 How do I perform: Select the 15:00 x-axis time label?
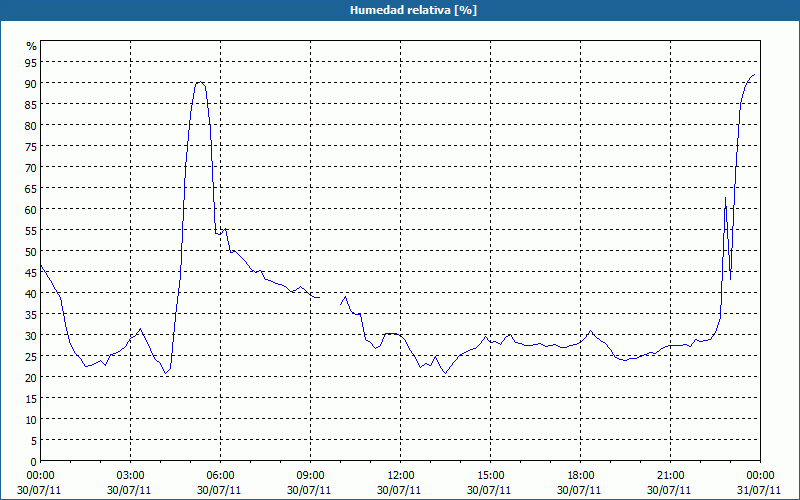tap(490, 476)
